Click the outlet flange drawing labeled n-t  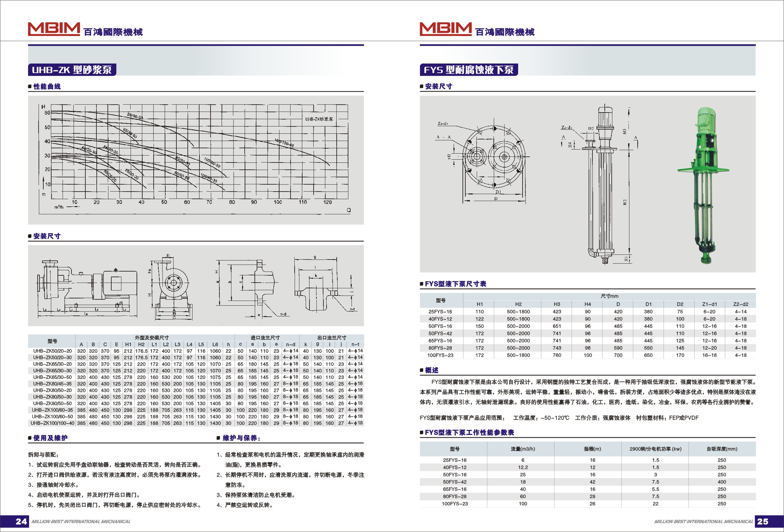point(325,284)
